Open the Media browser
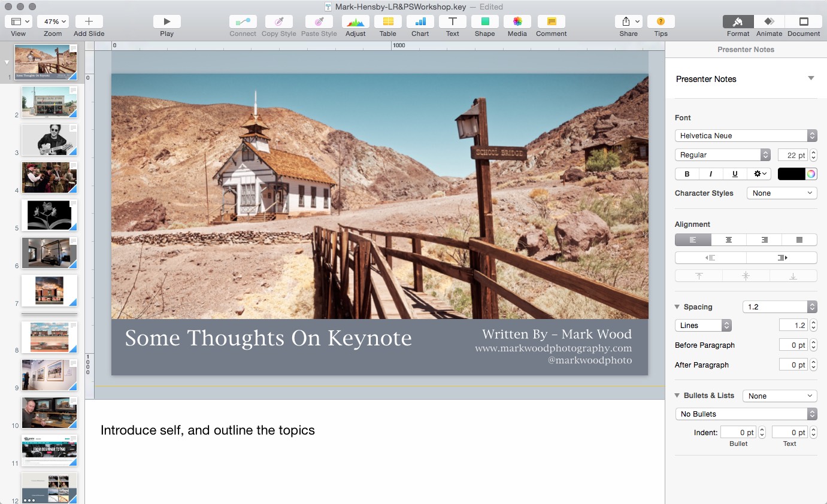Viewport: 827px width, 504px height. 517,22
